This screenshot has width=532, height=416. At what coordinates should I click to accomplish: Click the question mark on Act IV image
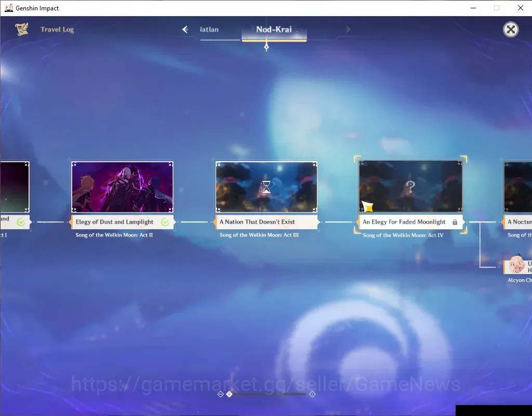[410, 186]
